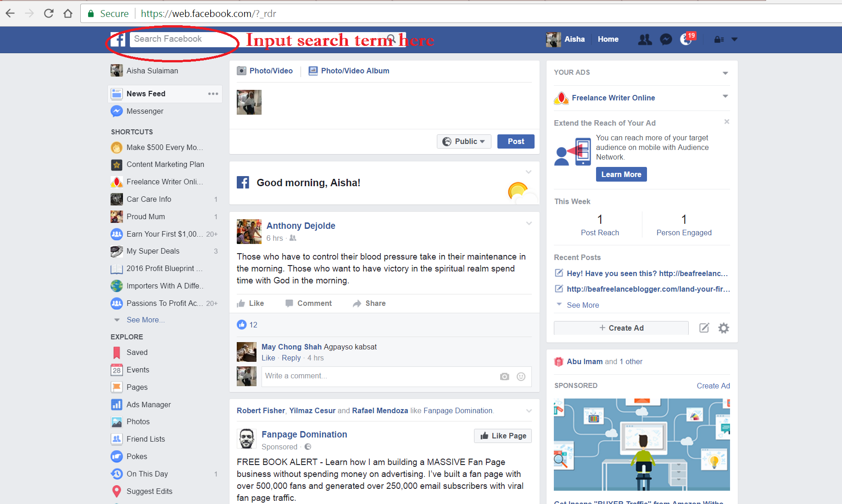Screen dimensions: 842x504
Task: Open Suggest Edits pin icon
Action: (x=117, y=491)
